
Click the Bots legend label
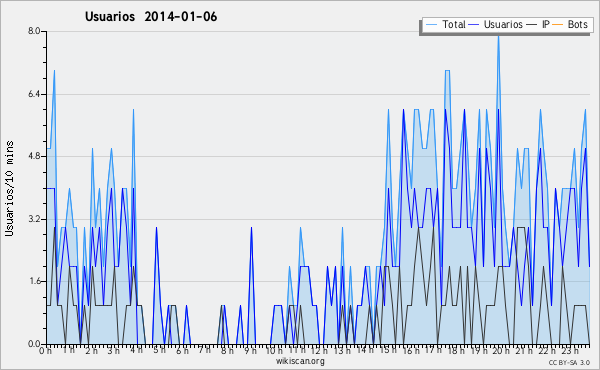577,24
